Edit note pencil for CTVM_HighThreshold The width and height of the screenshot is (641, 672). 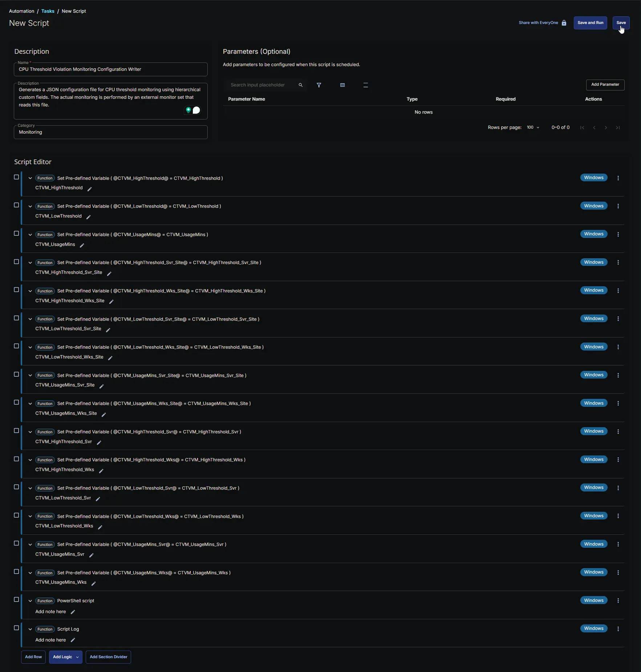[x=90, y=189]
